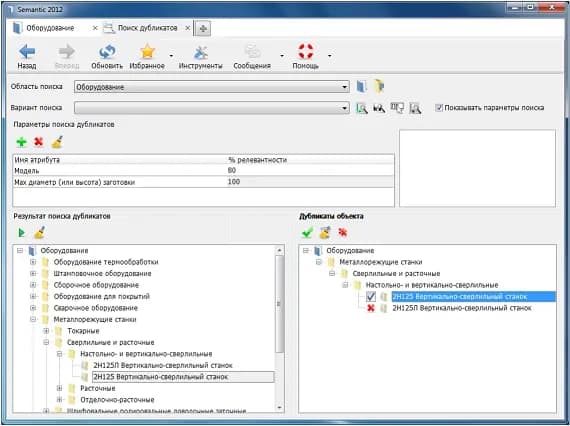Click the Помощь lifebuoy icon
Image resolution: width=570 pixels, height=426 pixels.
(306, 51)
